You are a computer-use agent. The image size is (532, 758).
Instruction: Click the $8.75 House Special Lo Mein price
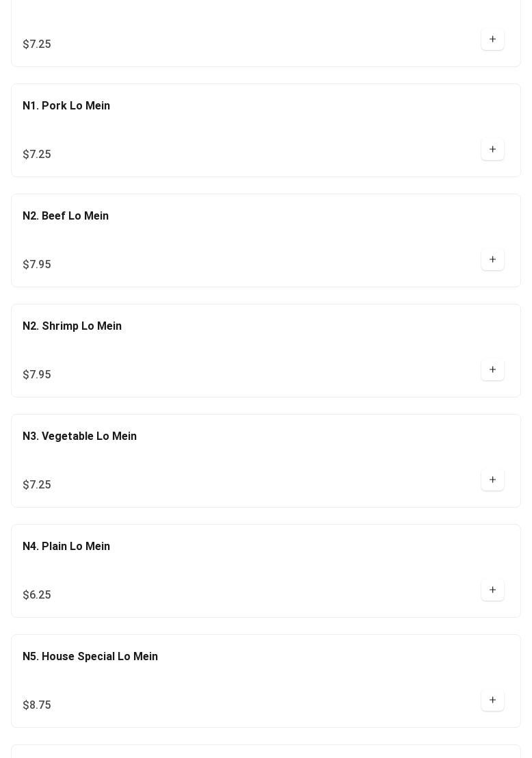tap(37, 705)
